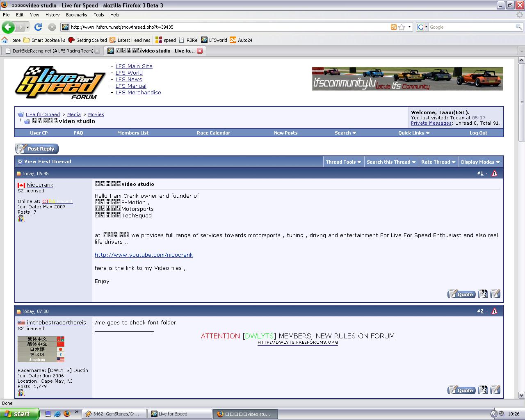This screenshot has height=420, width=525.
Task: Expand the Display Modes dropdown
Action: click(480, 162)
